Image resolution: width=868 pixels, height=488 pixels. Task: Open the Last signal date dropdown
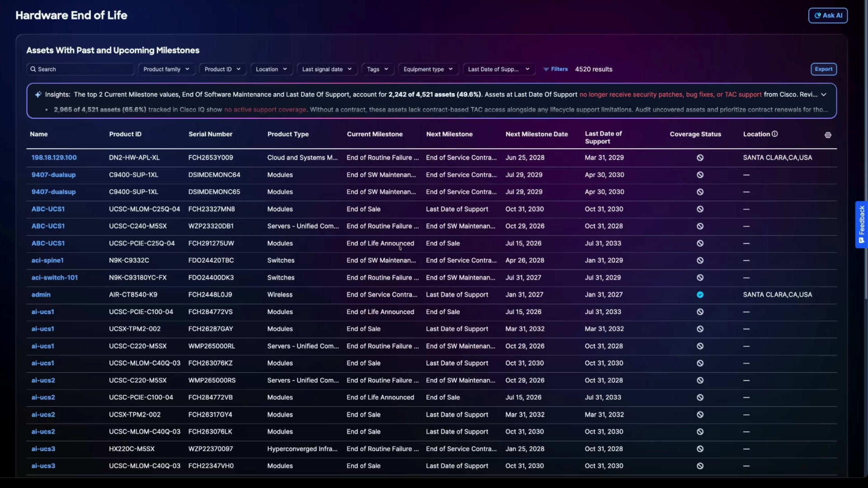327,69
